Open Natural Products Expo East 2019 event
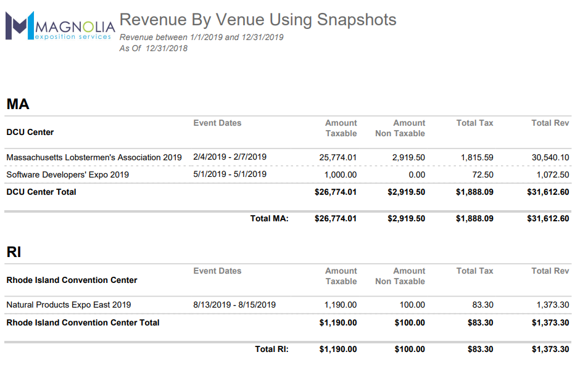 pyautogui.click(x=68, y=305)
